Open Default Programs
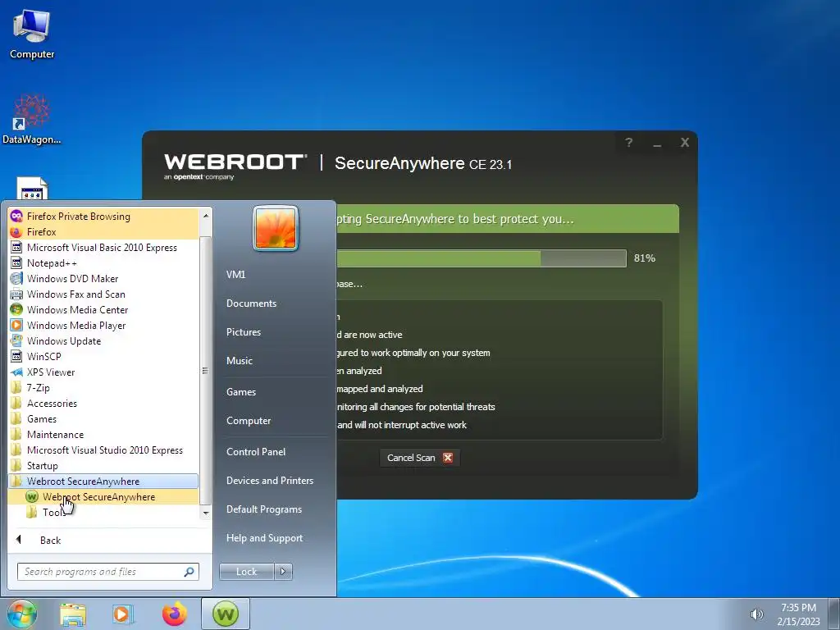840x630 pixels. tap(264, 509)
